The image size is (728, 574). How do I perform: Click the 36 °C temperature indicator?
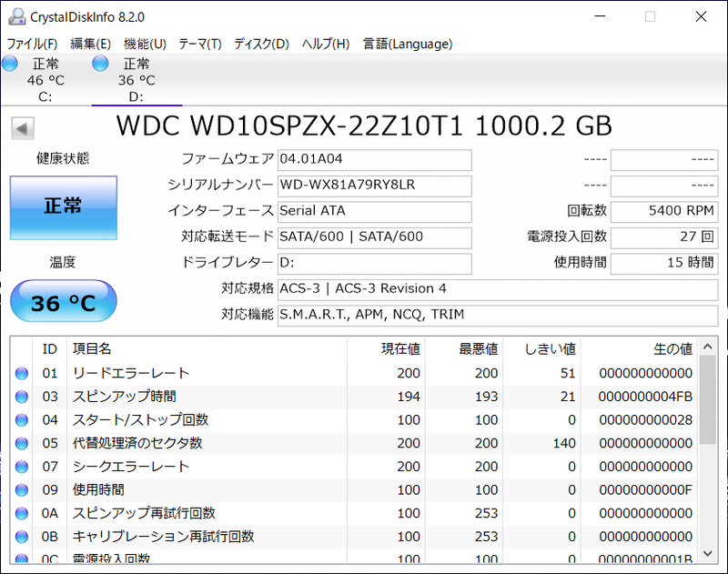pyautogui.click(x=63, y=301)
